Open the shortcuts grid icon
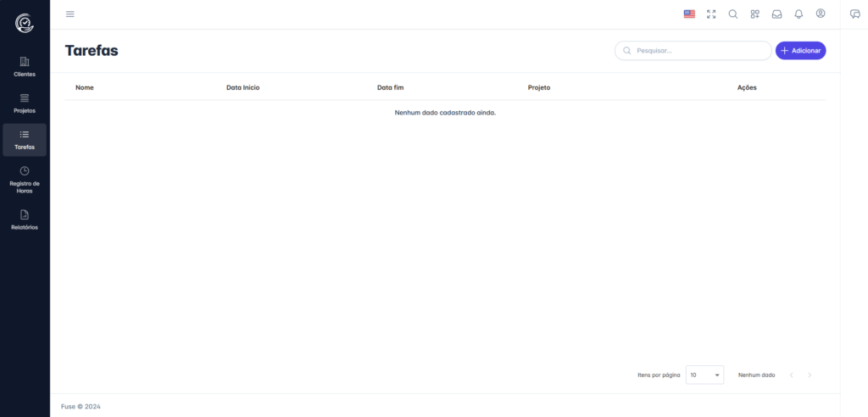Image resolution: width=868 pixels, height=417 pixels. [x=754, y=14]
